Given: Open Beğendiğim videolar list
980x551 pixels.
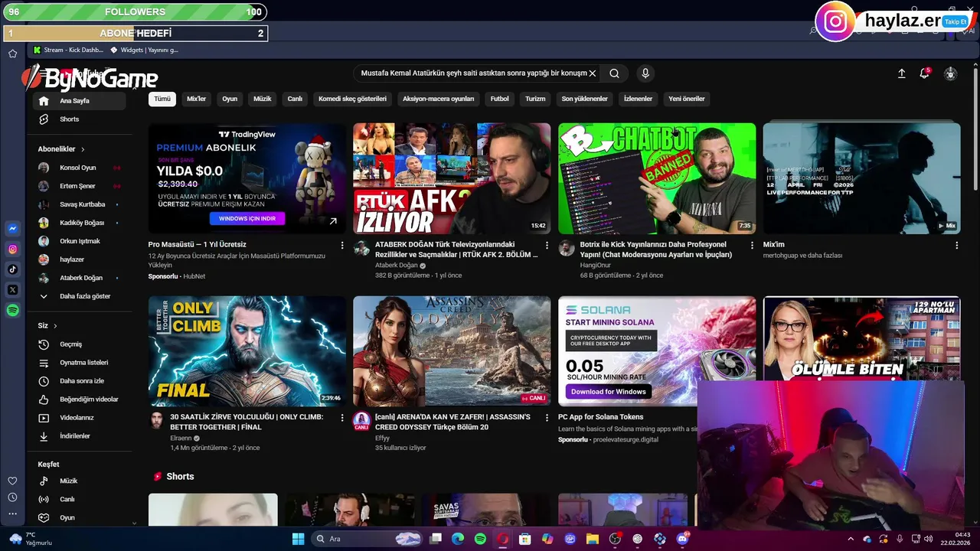Looking at the screenshot, I should pyautogui.click(x=79, y=399).
